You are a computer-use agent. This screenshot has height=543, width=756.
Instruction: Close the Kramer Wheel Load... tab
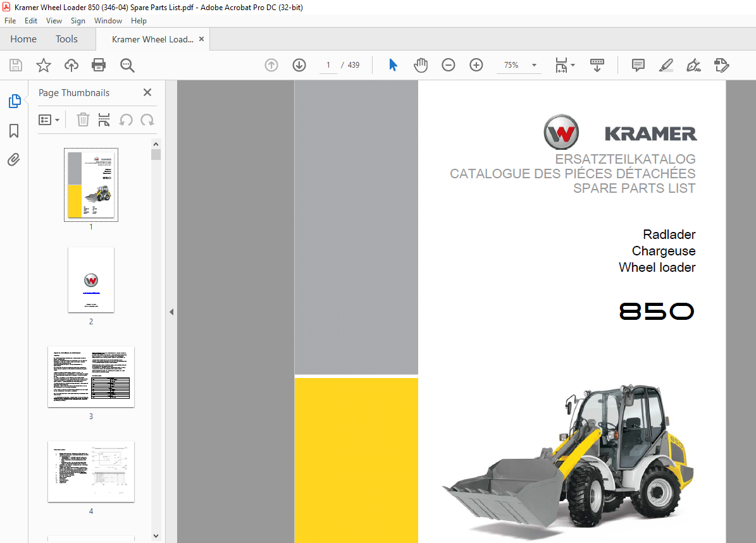pyautogui.click(x=202, y=39)
